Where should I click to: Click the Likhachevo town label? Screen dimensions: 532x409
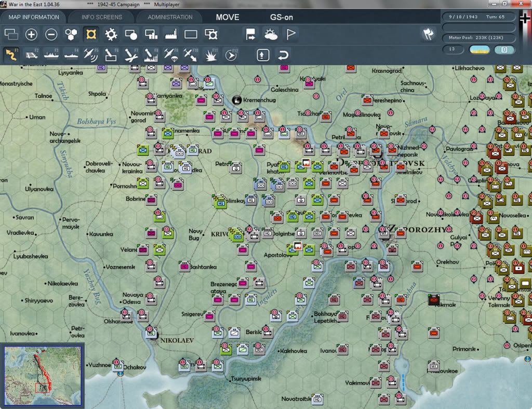pos(470,68)
